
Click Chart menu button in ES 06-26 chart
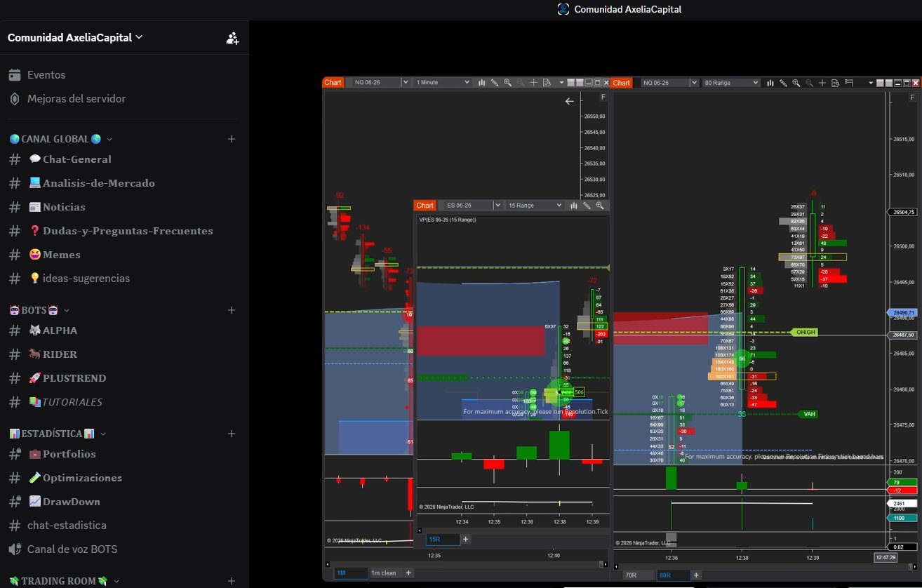(x=425, y=206)
